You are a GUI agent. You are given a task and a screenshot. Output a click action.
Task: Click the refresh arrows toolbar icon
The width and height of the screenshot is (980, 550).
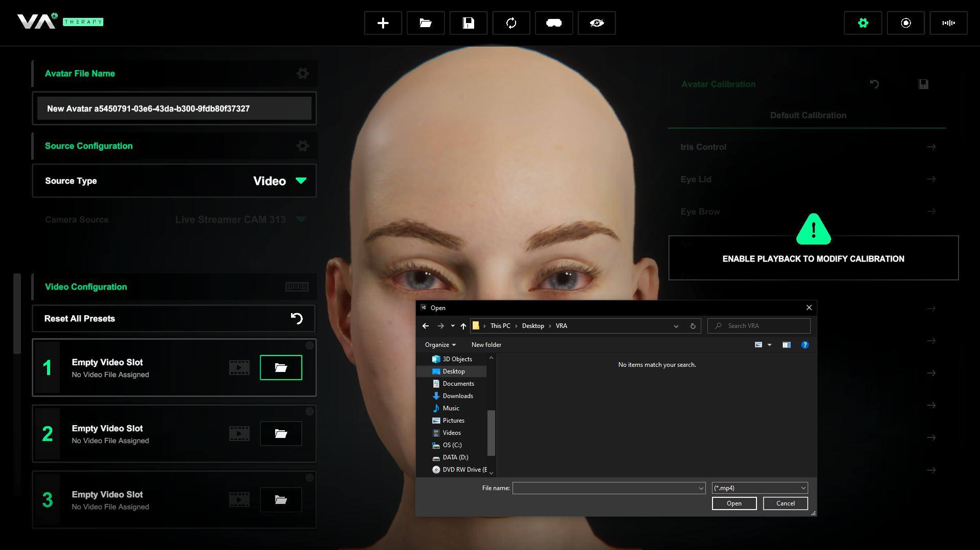[x=511, y=23]
